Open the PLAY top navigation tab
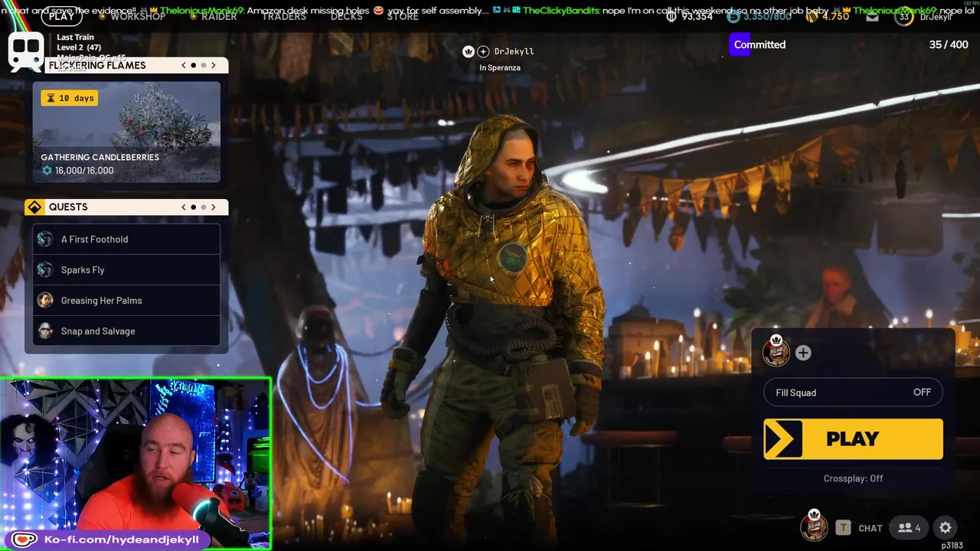 tap(61, 15)
